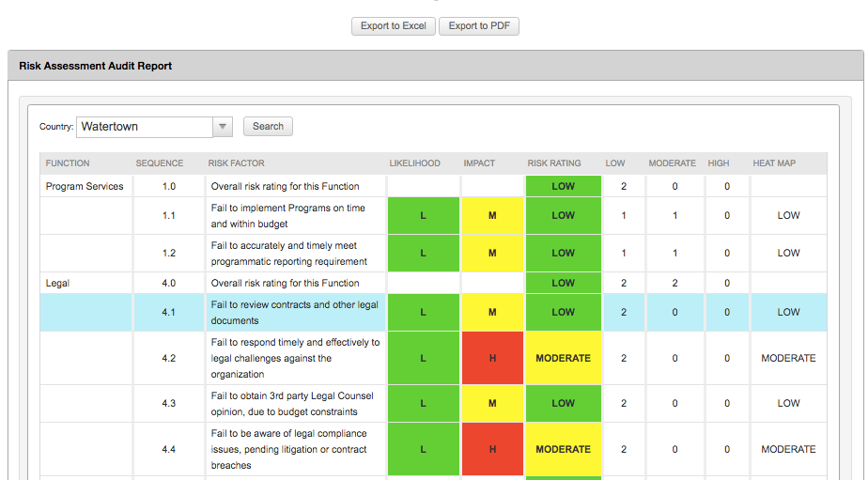868x480 pixels.
Task: Click green L likelihood cell in row 4.4
Action: [x=424, y=450]
